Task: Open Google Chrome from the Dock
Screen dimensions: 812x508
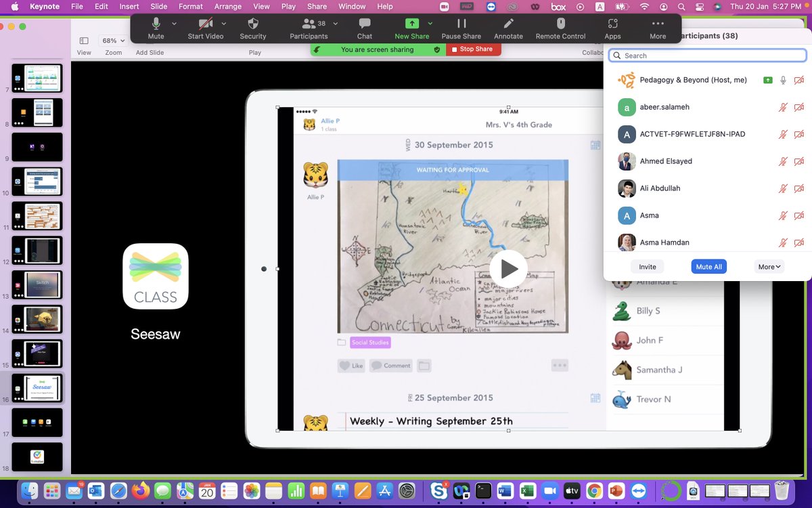Action: [594, 490]
